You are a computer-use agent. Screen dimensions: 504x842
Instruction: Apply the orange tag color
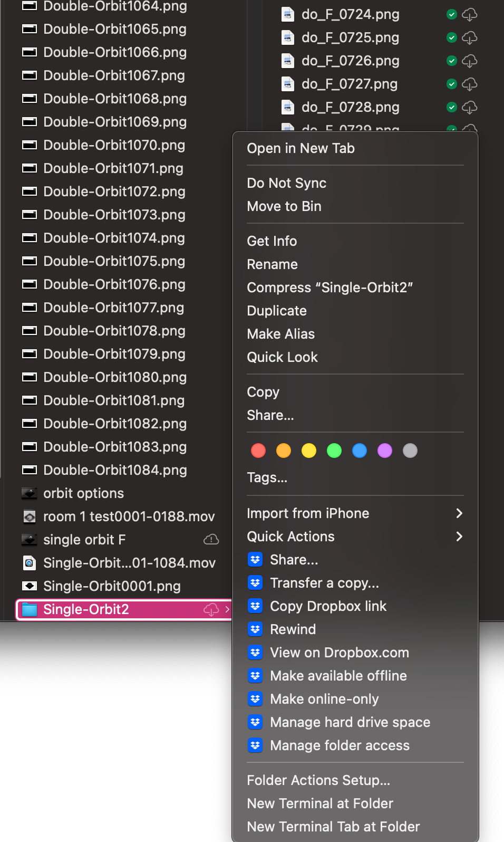pos(284,451)
